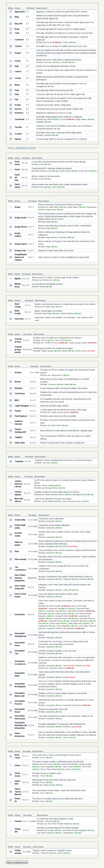Image resolution: width=104 pixels, height=868 pixels.
Task: Toggle the Tagadelic module checkbox
Action: click(10, 462)
